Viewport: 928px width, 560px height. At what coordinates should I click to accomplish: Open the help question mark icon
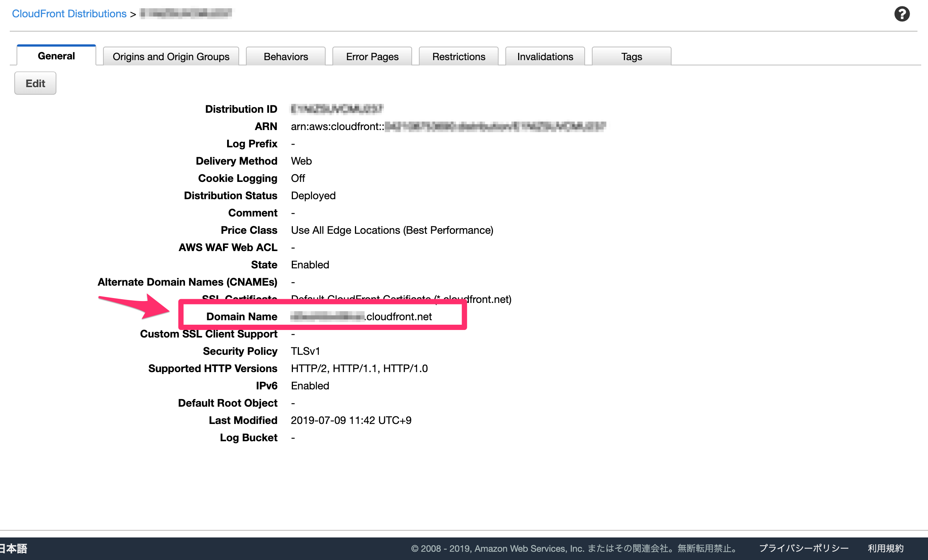[902, 14]
